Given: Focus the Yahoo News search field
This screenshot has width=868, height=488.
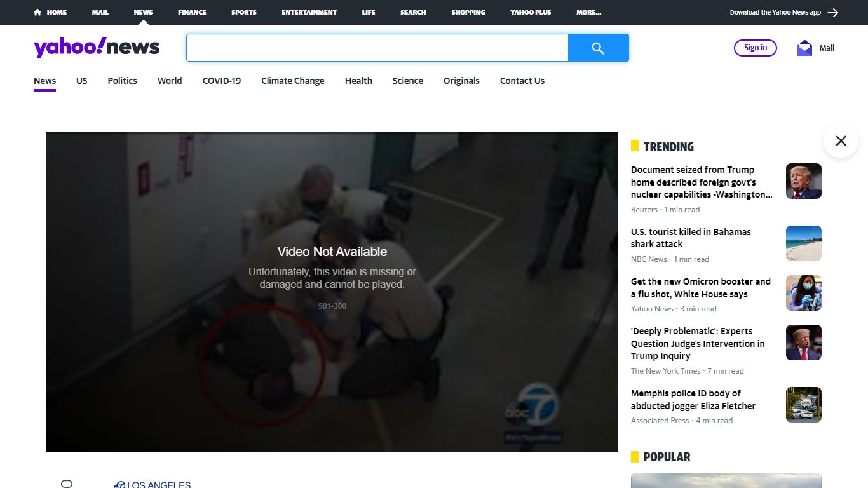Looking at the screenshot, I should (x=377, y=48).
